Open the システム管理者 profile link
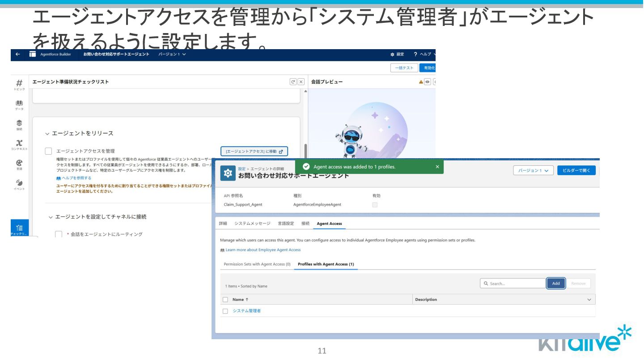 coord(246,311)
